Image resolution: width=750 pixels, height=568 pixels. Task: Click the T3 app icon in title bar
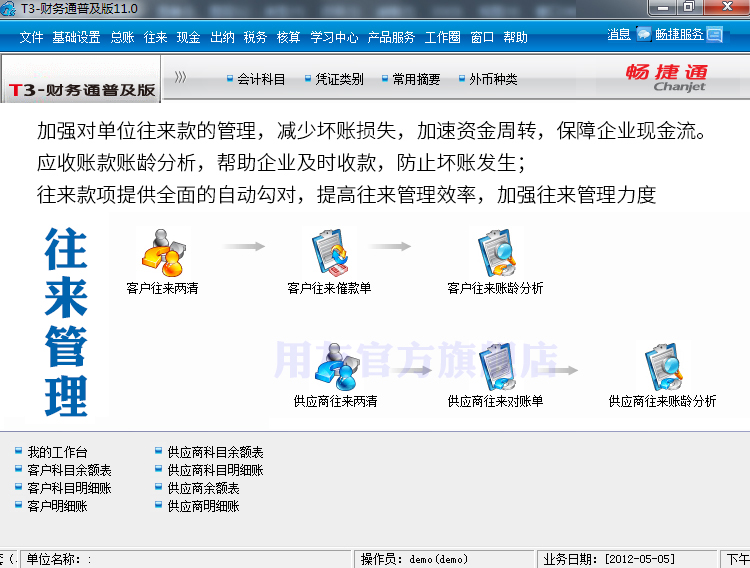(8, 8)
